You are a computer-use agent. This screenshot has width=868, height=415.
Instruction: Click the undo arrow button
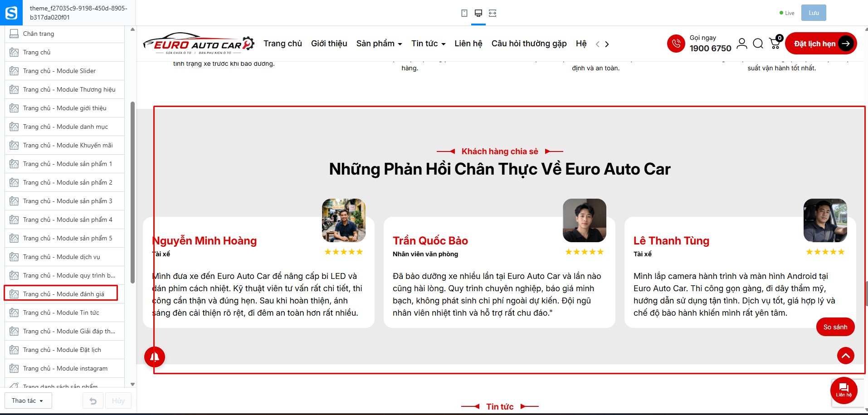tap(93, 401)
